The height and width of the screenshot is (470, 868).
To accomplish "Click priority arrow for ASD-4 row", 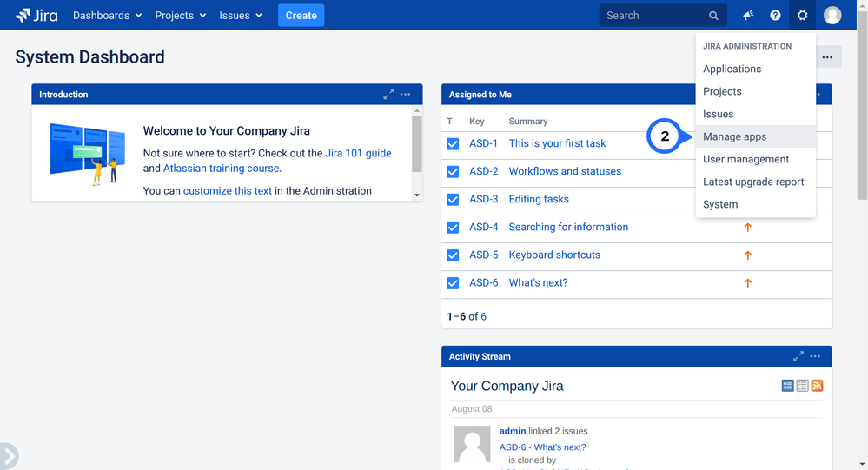I will tap(748, 228).
